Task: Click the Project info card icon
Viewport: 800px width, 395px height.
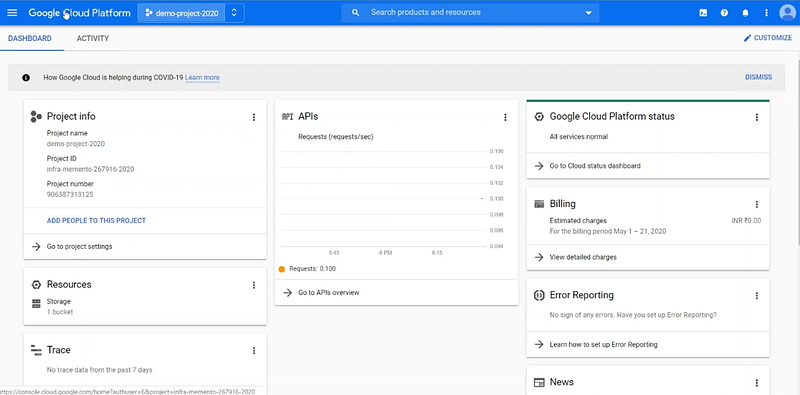Action: 36,116
